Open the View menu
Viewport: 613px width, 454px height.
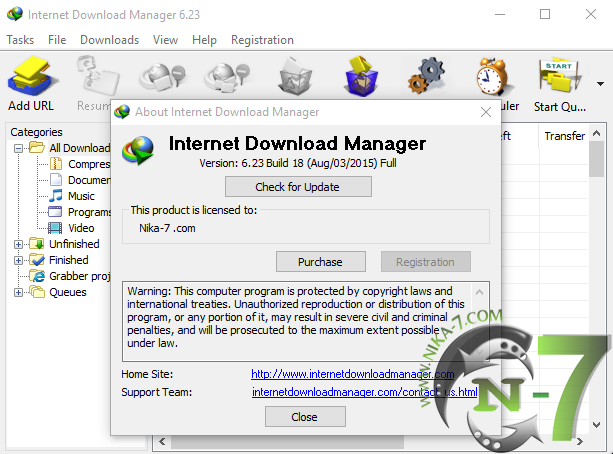(x=165, y=40)
